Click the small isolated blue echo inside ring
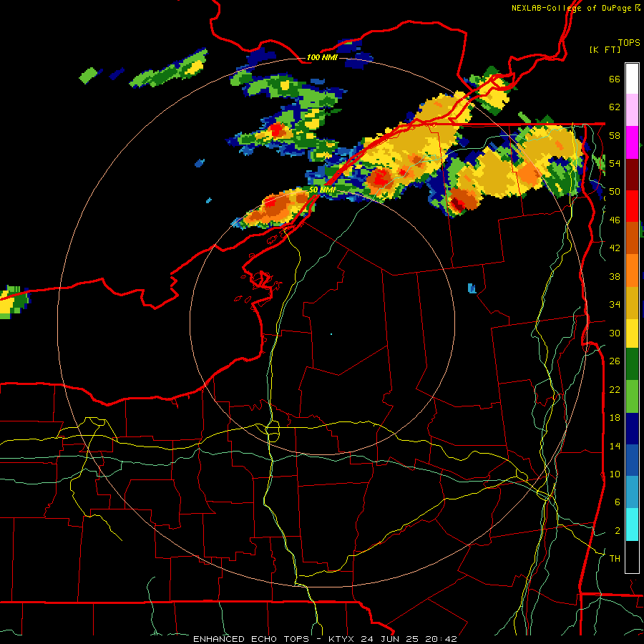The image size is (644, 644). click(472, 288)
